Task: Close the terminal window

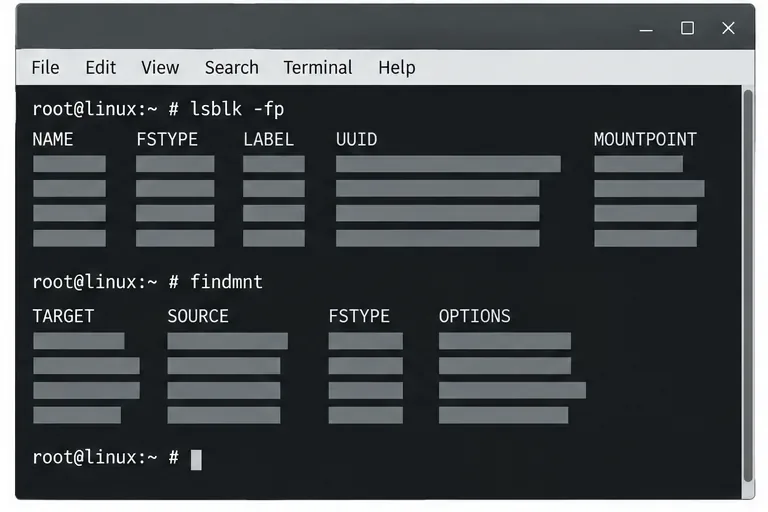Action: (x=728, y=28)
